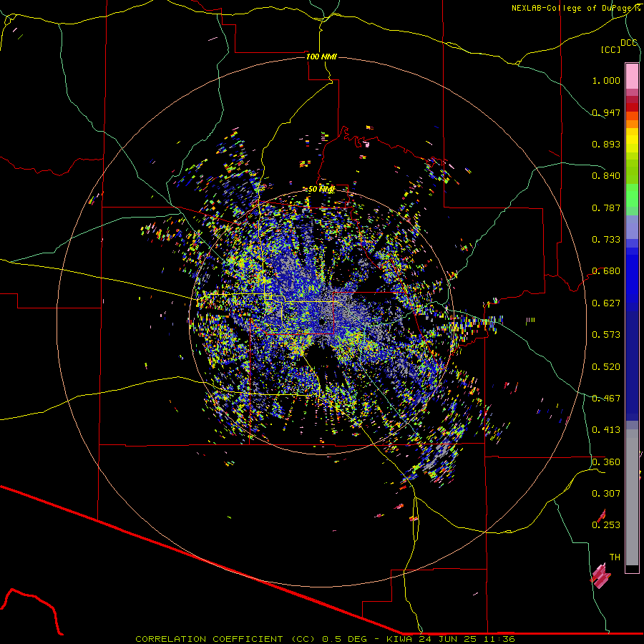This screenshot has width=644, height=644.
Task: Click the 0.573 legend value
Action: pyautogui.click(x=606, y=335)
